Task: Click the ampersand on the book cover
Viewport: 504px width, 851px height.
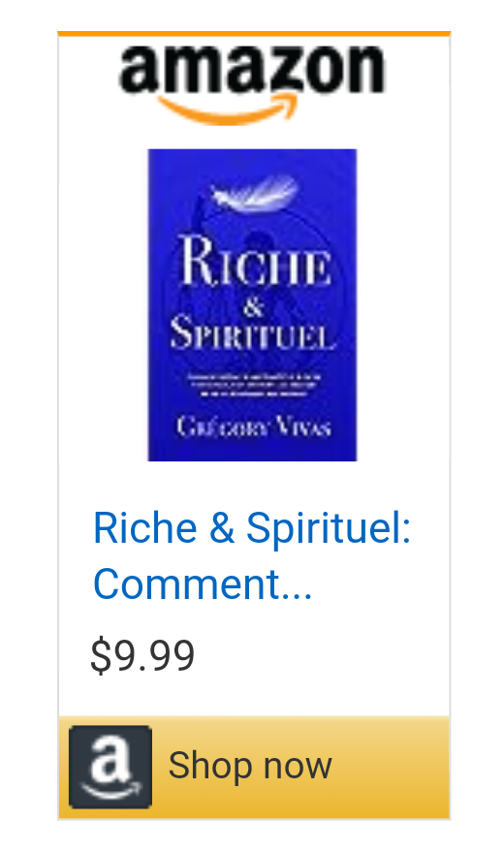Action: tap(253, 307)
